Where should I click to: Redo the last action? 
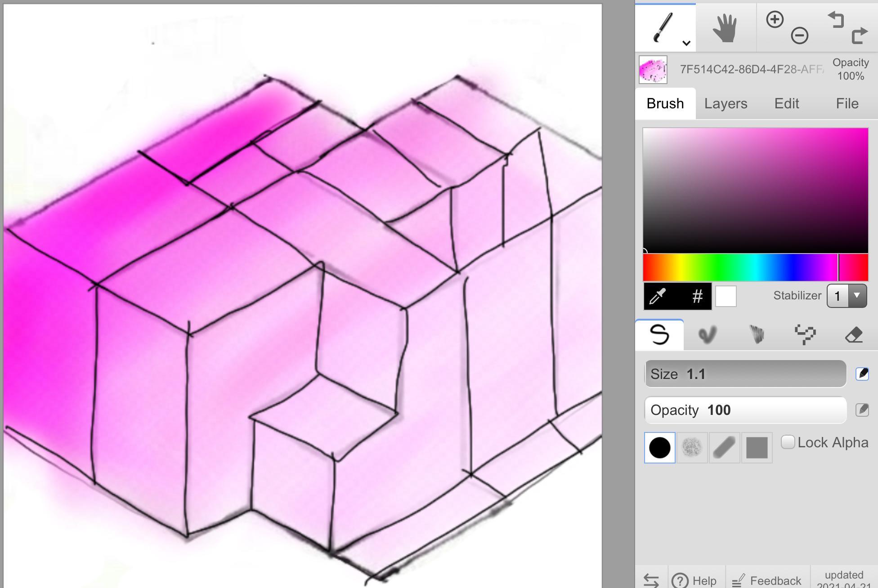point(859,36)
